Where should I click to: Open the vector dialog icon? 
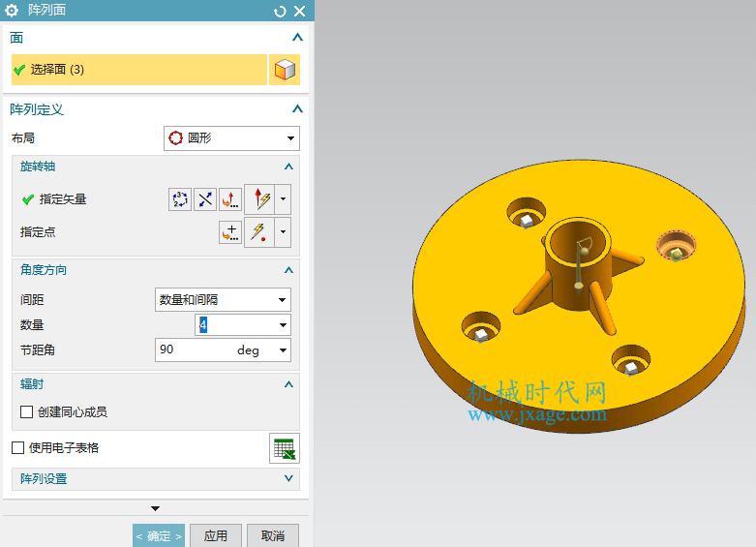click(230, 199)
